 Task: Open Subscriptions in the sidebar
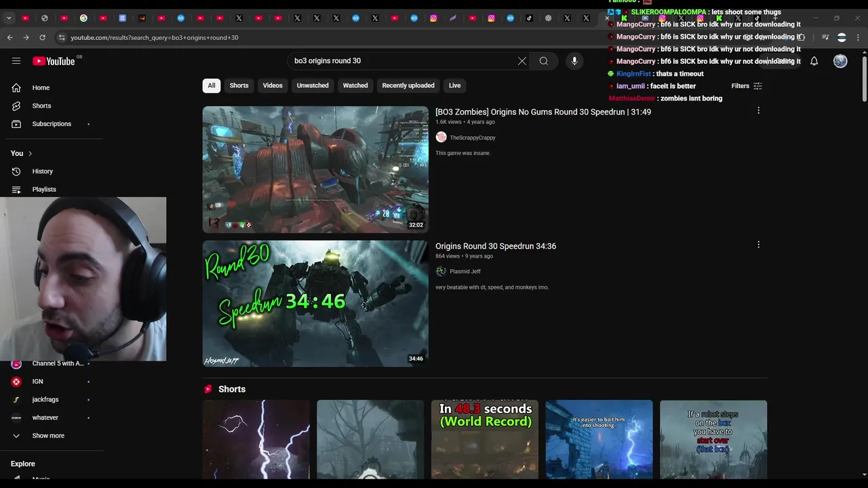[x=52, y=124]
